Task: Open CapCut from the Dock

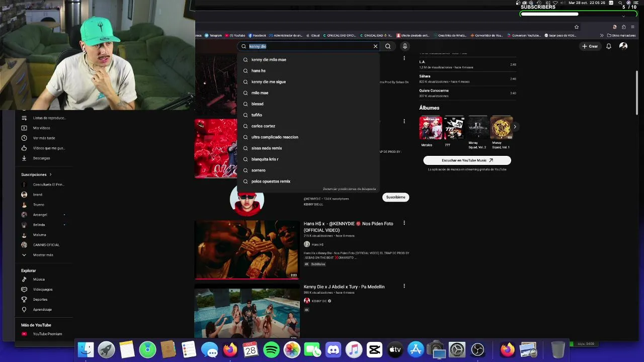Action: [374, 349]
